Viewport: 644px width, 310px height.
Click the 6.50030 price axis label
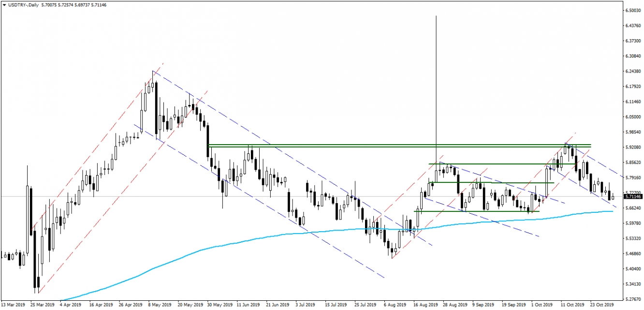click(x=632, y=10)
